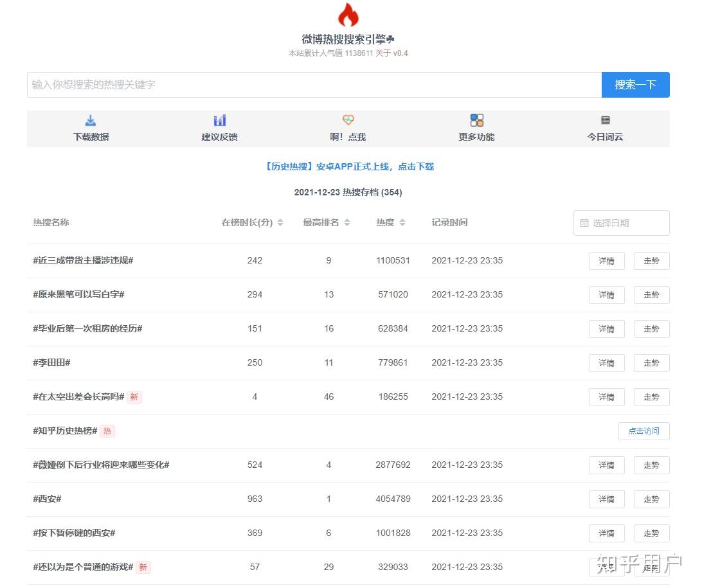The image size is (702, 588).
Task: Sort by 在榜时长(分) column arrows
Action: [x=280, y=222]
